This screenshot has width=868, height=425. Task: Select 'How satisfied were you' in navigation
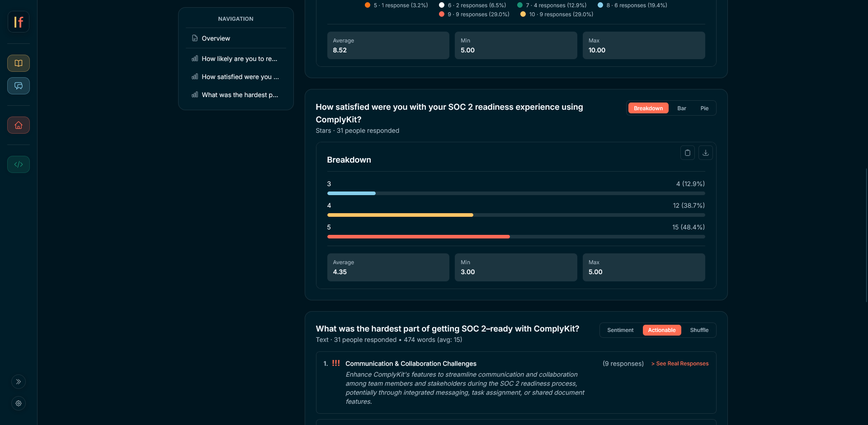click(240, 77)
